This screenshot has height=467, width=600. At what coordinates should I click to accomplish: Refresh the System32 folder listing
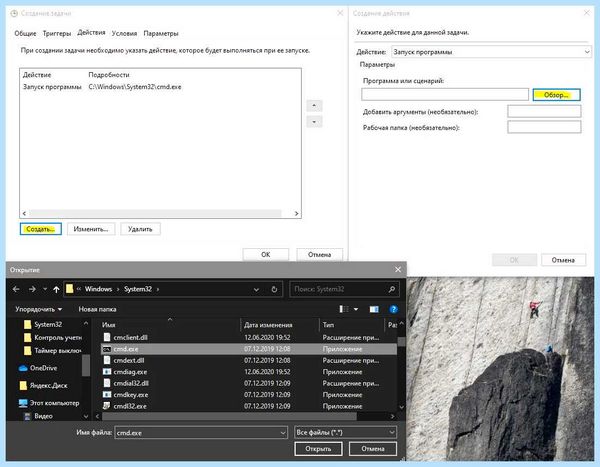coord(274,289)
